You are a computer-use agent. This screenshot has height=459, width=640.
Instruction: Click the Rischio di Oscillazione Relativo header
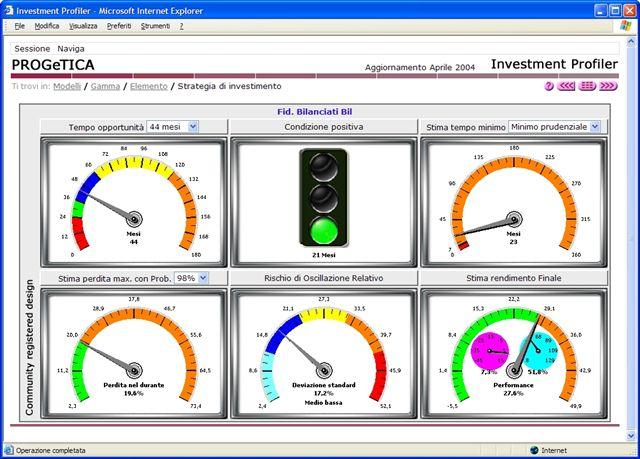pyautogui.click(x=324, y=278)
